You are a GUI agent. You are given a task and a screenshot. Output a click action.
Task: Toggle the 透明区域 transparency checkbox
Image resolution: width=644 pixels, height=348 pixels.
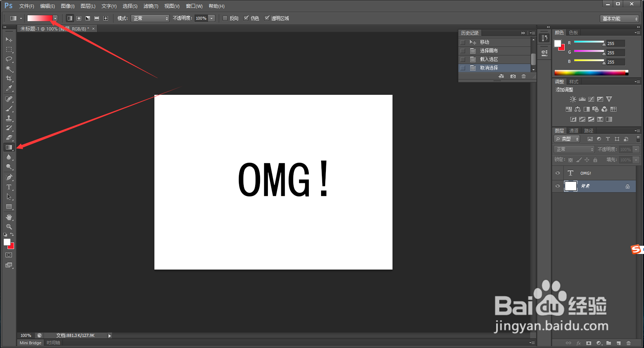(267, 18)
